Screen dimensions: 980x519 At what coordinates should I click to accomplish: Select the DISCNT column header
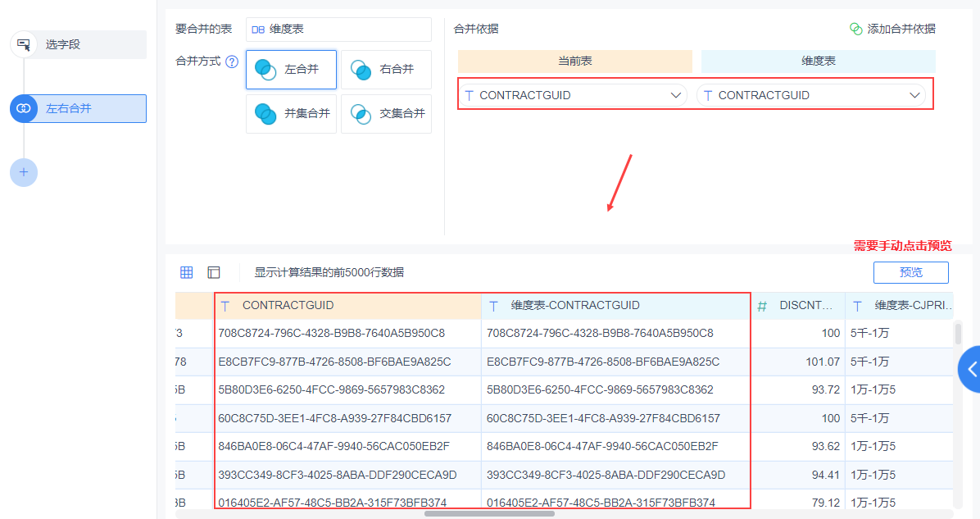tap(798, 306)
